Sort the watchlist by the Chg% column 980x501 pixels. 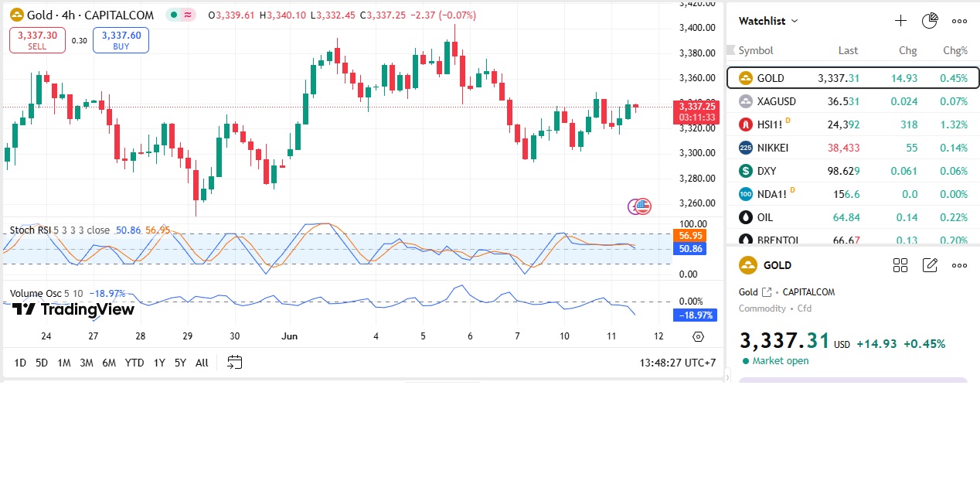click(x=955, y=50)
